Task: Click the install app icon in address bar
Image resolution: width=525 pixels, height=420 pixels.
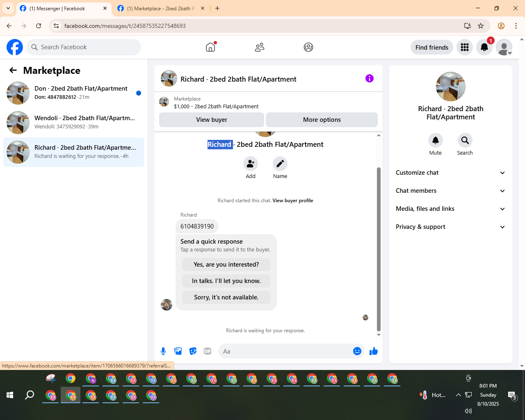Action: pos(467,26)
